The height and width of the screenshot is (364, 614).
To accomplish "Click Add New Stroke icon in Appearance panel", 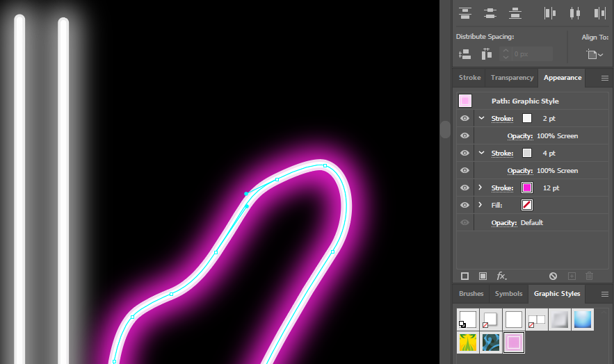I will tap(464, 276).
